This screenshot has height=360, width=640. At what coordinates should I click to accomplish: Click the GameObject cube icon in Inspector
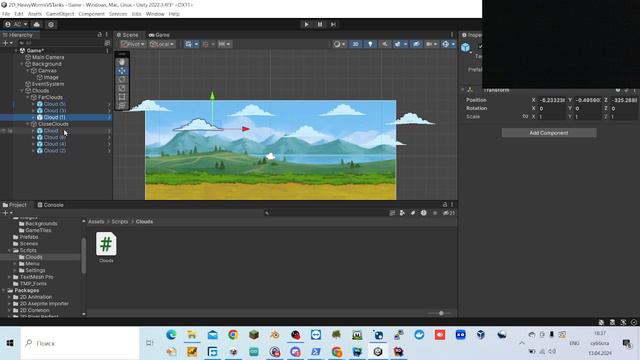click(466, 48)
